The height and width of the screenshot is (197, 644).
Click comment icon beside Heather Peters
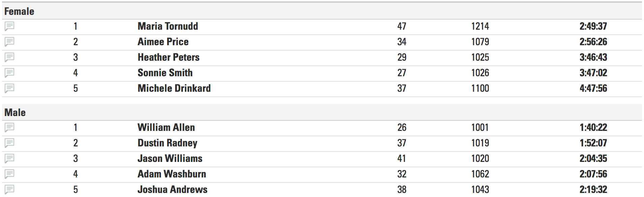(x=9, y=57)
